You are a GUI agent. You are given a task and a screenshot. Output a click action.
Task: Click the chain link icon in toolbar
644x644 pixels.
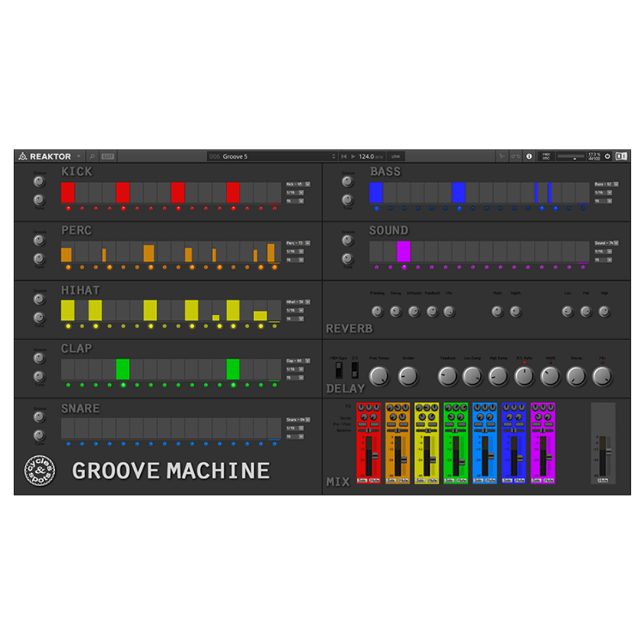(x=516, y=156)
